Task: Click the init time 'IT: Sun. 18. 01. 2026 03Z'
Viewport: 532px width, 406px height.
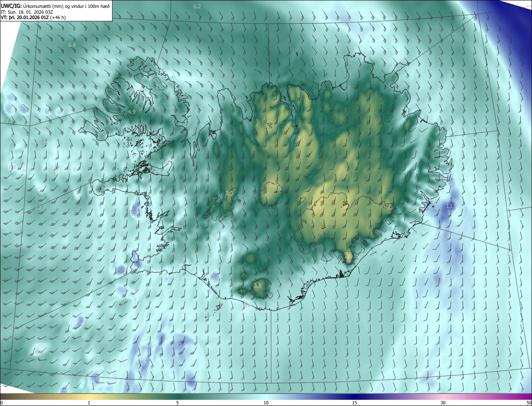Action: [27, 12]
